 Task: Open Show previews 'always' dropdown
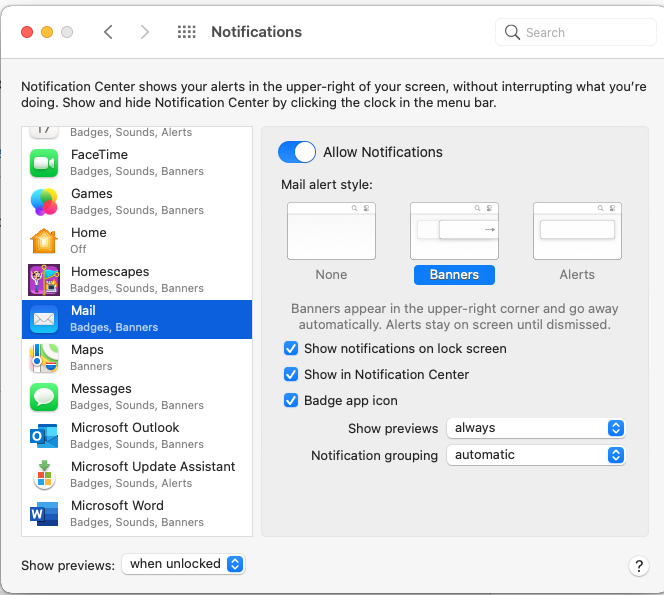coord(536,428)
